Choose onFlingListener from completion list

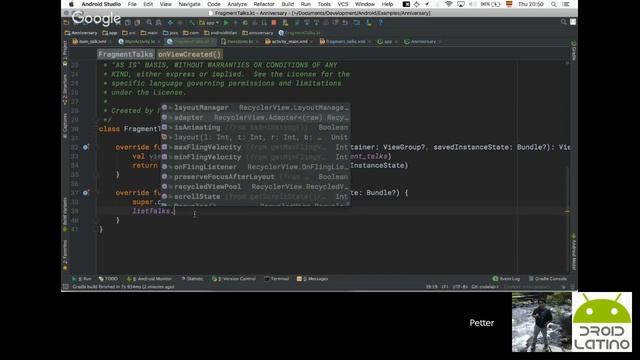[255, 167]
